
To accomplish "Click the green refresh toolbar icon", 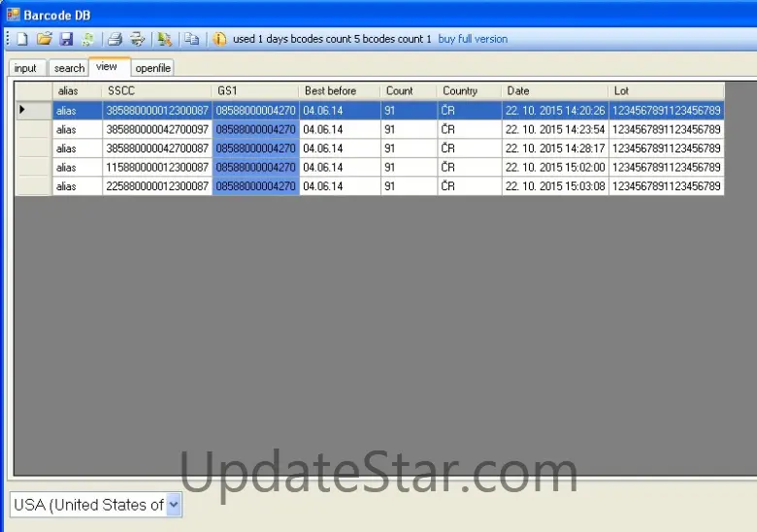I will tap(88, 39).
